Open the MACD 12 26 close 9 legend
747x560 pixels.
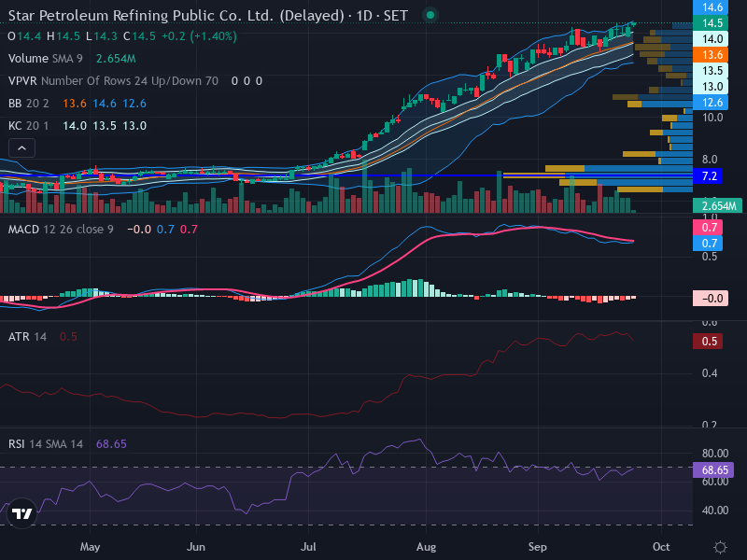point(61,230)
